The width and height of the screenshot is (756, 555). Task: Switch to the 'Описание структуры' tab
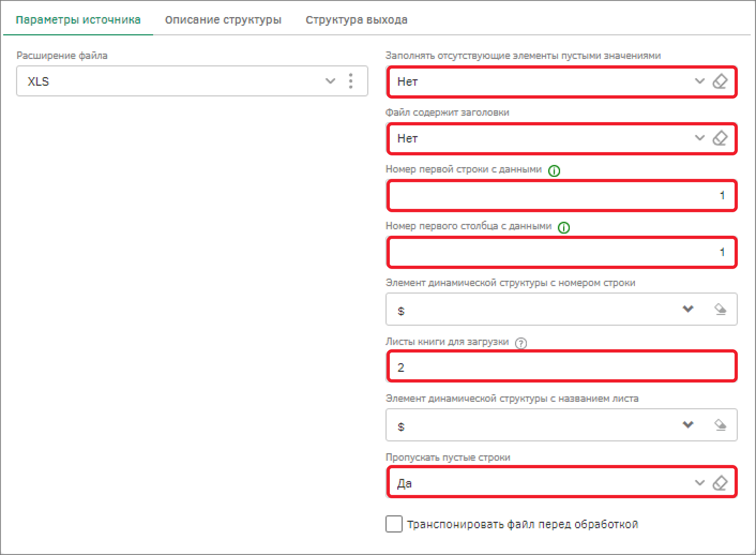pyautogui.click(x=223, y=20)
